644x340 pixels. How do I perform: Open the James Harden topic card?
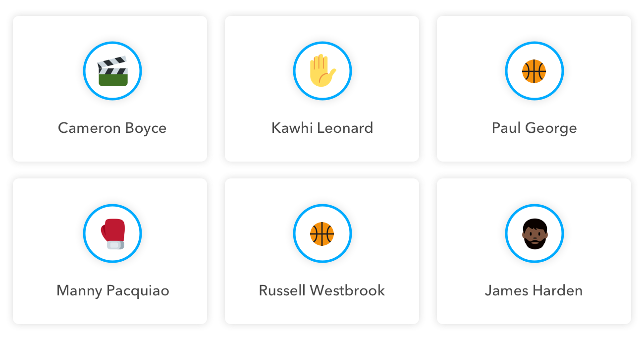pyautogui.click(x=534, y=251)
